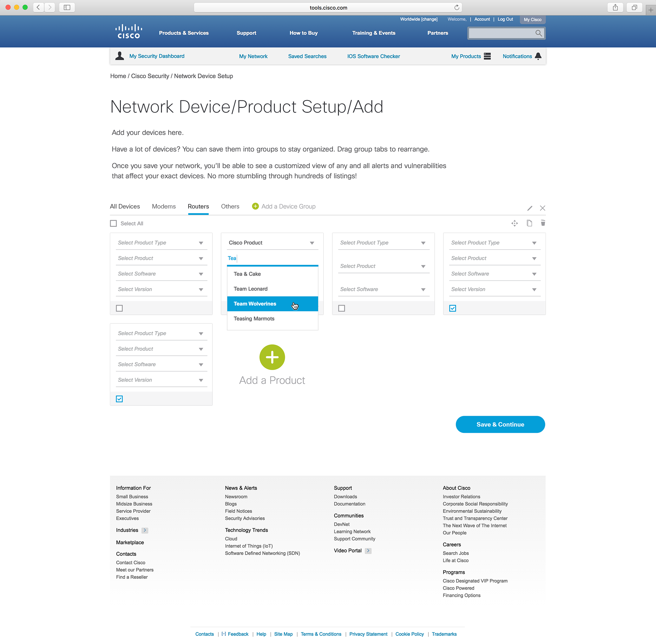Click the browser forward arrow

(50, 7)
